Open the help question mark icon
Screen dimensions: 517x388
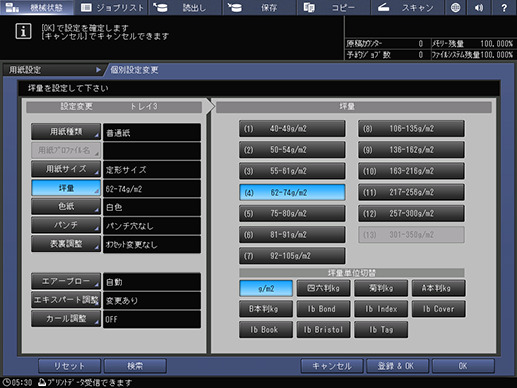pyautogui.click(x=504, y=7)
